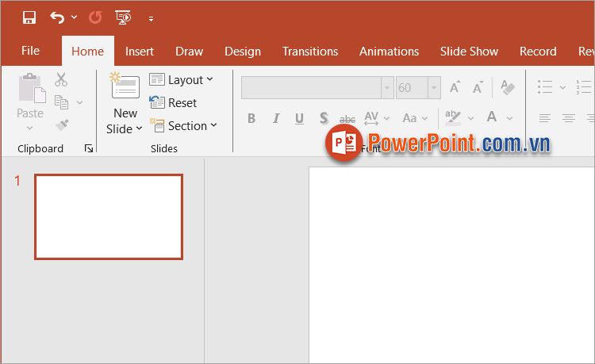Click Increase Font Size icon
The image size is (595, 364).
455,87
